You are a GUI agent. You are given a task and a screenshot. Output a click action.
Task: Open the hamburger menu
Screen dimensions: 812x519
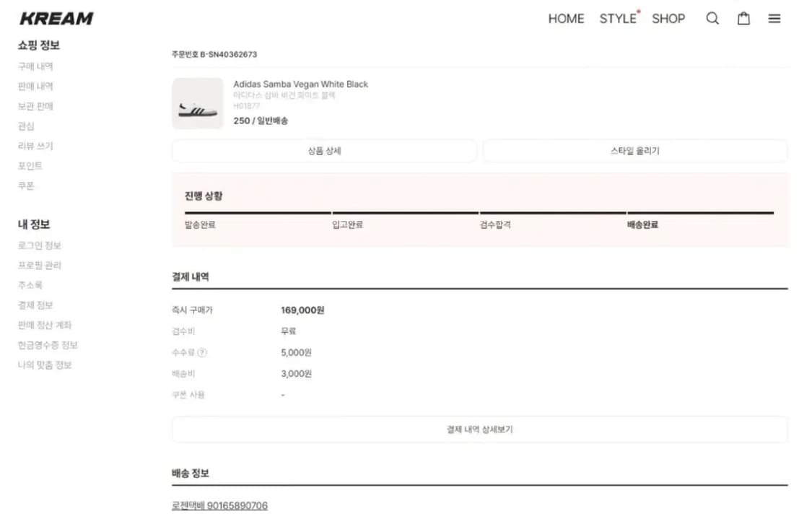(x=774, y=19)
